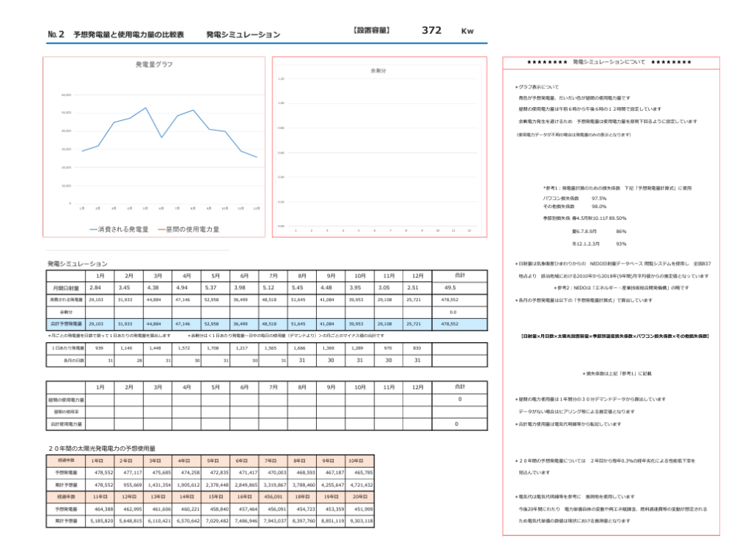Click the 9,303,118 cumulative forecast cell
The width and height of the screenshot is (756, 557).
tap(360, 521)
